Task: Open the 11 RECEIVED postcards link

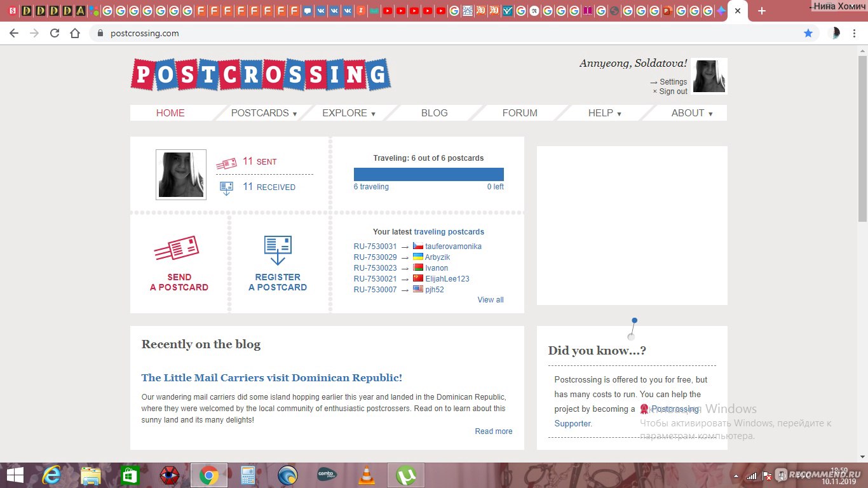Action: [269, 187]
